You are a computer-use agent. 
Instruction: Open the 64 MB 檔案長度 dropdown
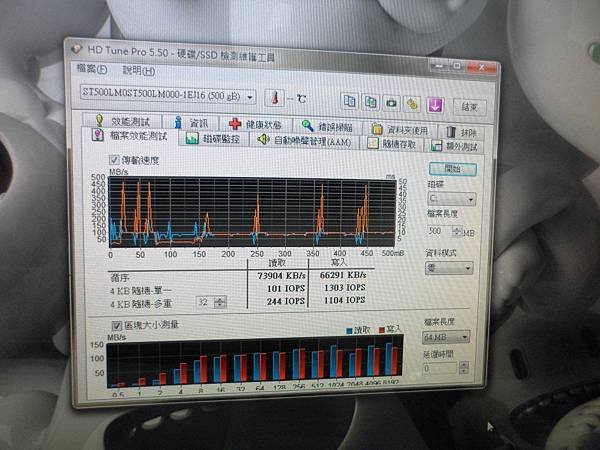point(446,337)
